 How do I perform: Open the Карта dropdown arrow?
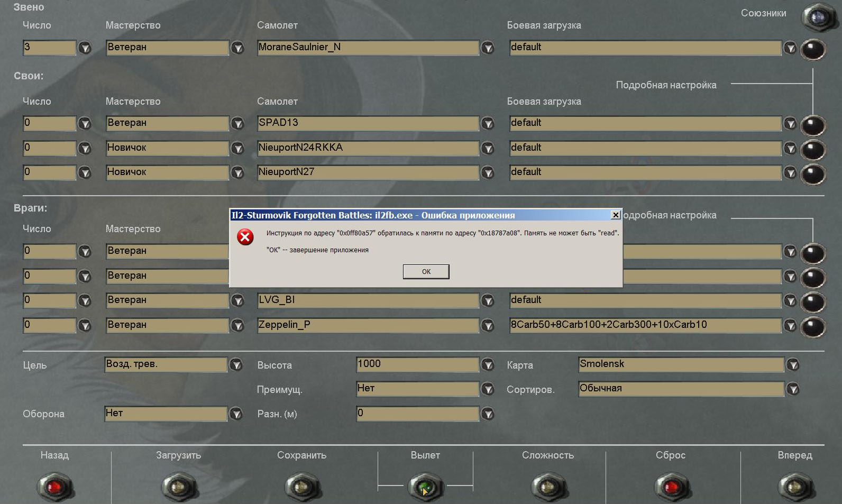792,365
